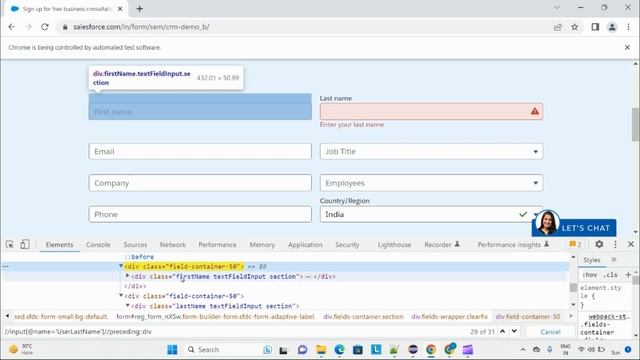Dismiss the automated test software banner
Image resolution: width=640 pixels, height=360 pixels.
click(x=627, y=47)
